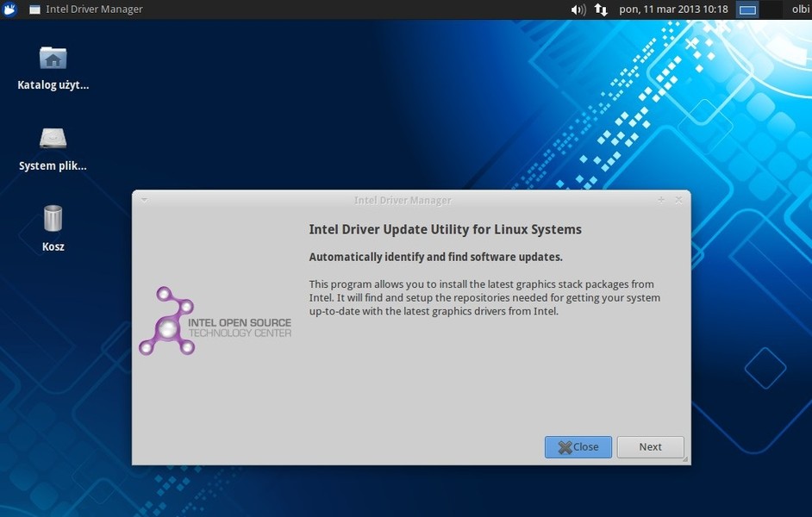Select the System plik... drive icon
The height and width of the screenshot is (517, 812).
(x=53, y=139)
